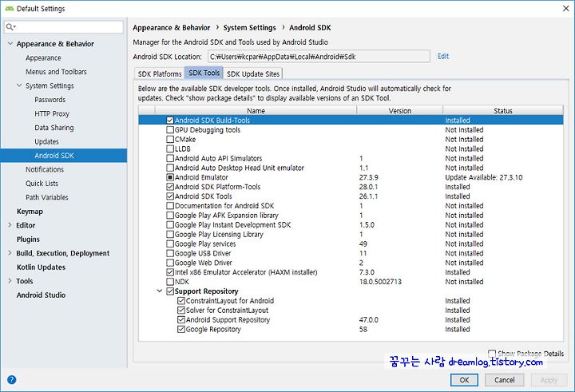Viewport: 575px width, 392px height.
Task: Sort table by Name column header
Action: pos(256,110)
